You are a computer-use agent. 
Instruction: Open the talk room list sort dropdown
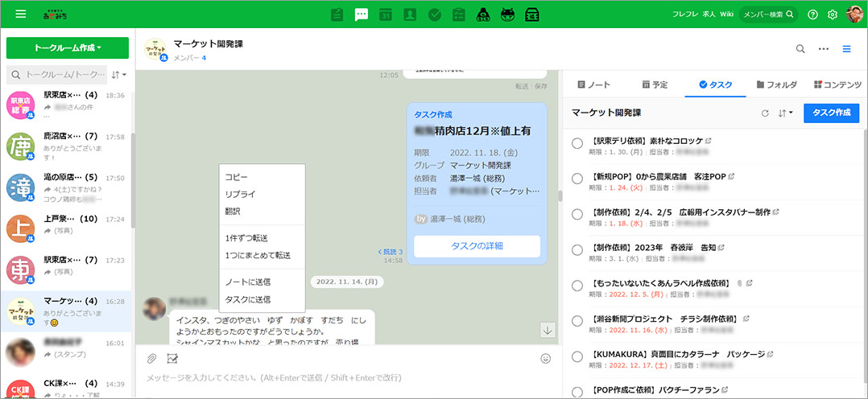119,75
